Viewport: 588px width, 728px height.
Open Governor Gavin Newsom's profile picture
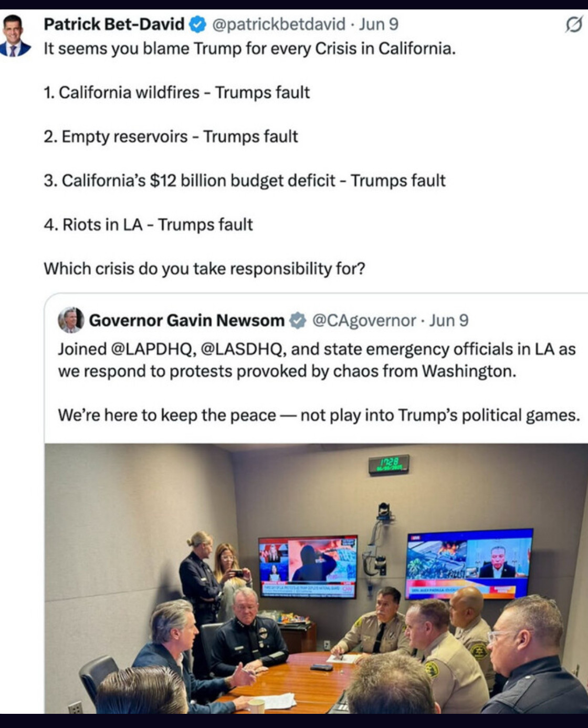click(71, 320)
